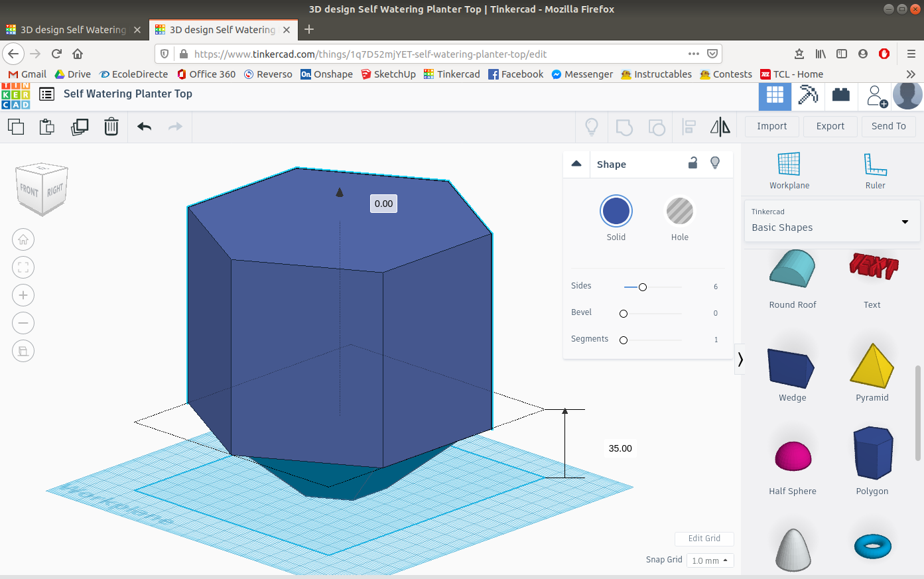The height and width of the screenshot is (579, 924).
Task: Switch to the Blocks pickaxe mode
Action: (x=808, y=96)
